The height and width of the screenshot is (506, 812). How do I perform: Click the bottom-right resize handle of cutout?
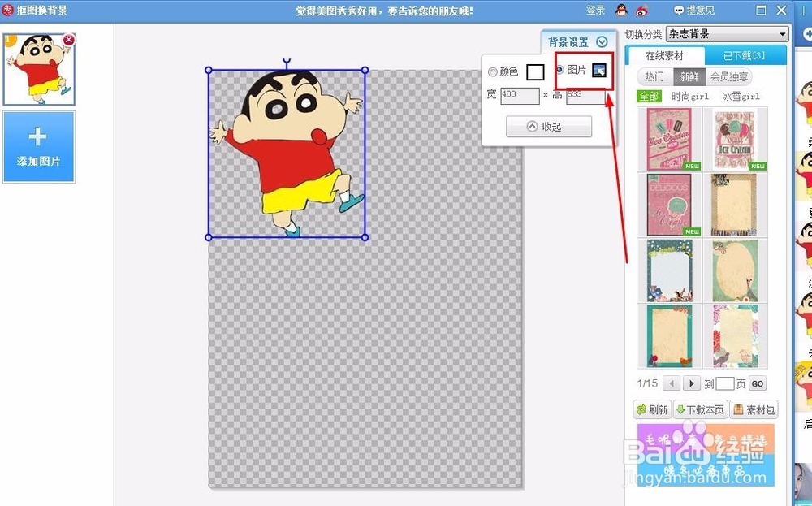(365, 237)
